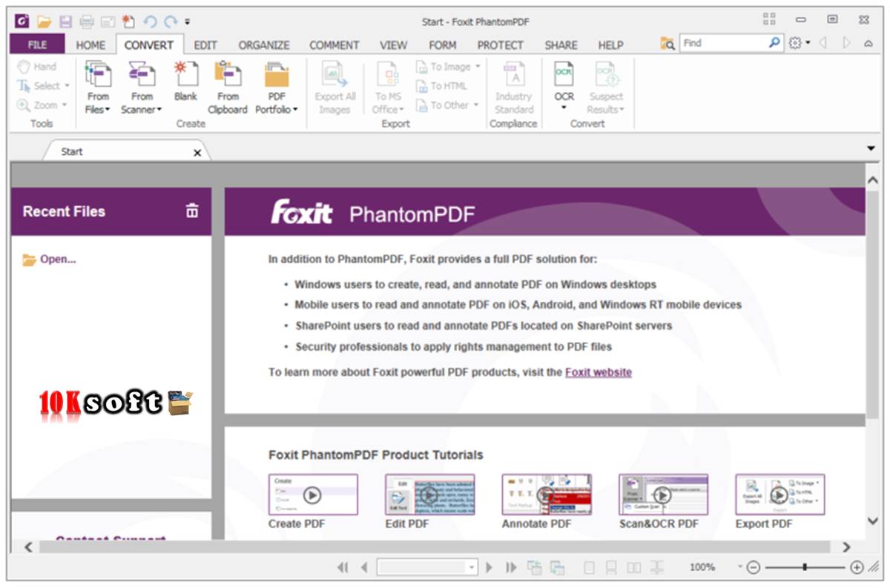The image size is (890, 588).
Task: Go to the previous page
Action: point(363,567)
